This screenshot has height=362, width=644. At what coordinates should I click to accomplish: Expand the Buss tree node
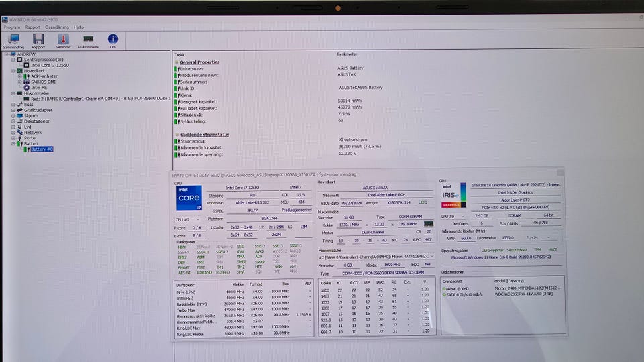(x=13, y=105)
